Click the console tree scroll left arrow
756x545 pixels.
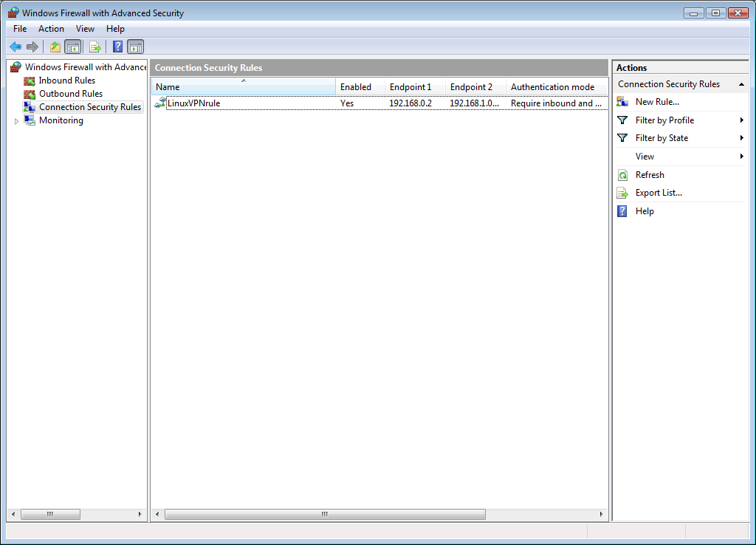click(x=13, y=514)
